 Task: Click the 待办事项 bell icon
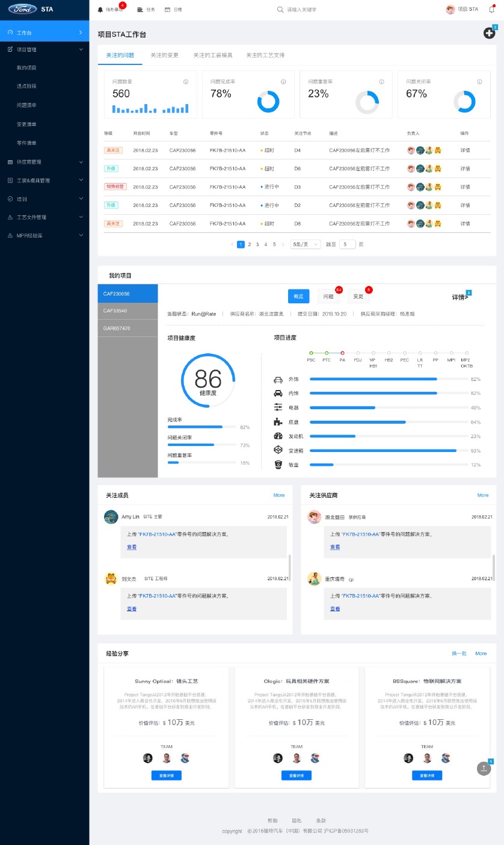coord(100,10)
